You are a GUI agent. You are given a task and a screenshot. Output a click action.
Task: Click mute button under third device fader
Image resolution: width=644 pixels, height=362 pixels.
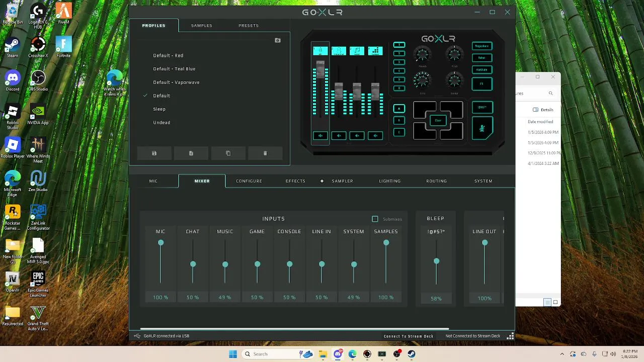tap(357, 135)
